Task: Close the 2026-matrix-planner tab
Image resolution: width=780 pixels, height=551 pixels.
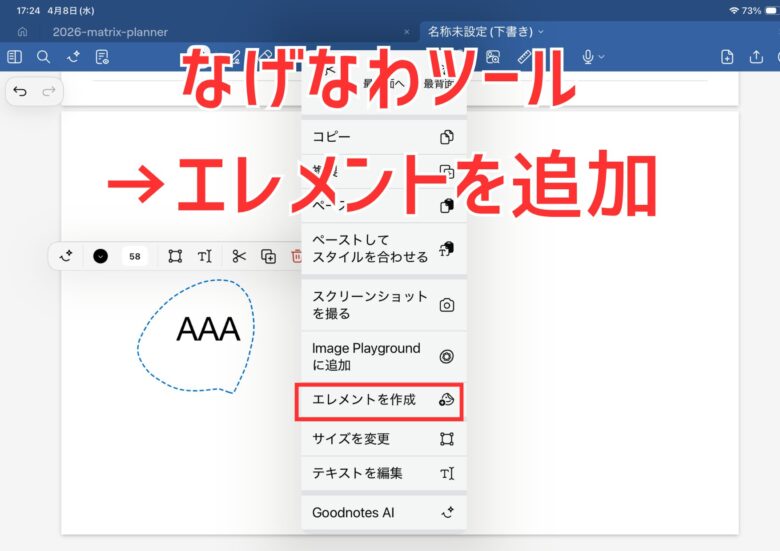Action: (x=407, y=32)
